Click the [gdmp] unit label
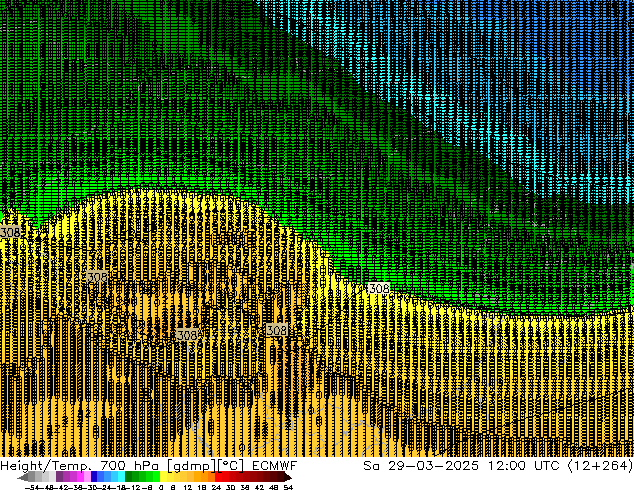This screenshot has height=490, width=634. click(x=192, y=466)
